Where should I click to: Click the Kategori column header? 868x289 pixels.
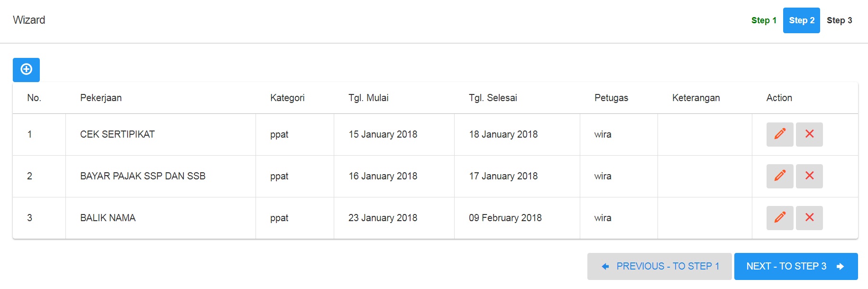(287, 98)
